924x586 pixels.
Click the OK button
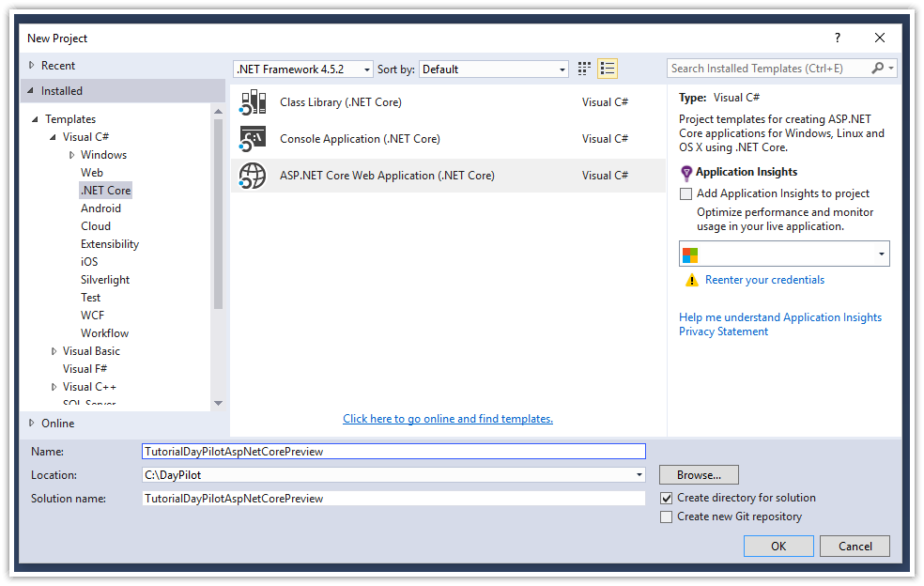coord(778,547)
